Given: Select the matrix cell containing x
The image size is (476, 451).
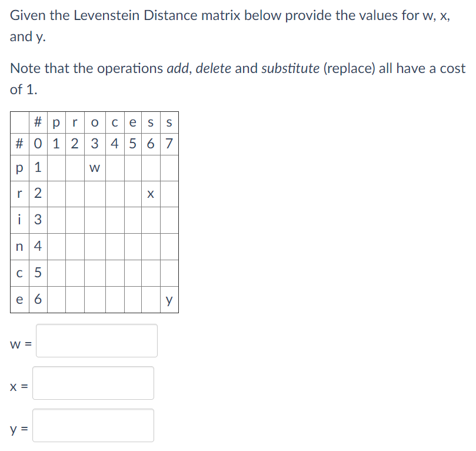Looking at the screenshot, I should click(150, 194).
